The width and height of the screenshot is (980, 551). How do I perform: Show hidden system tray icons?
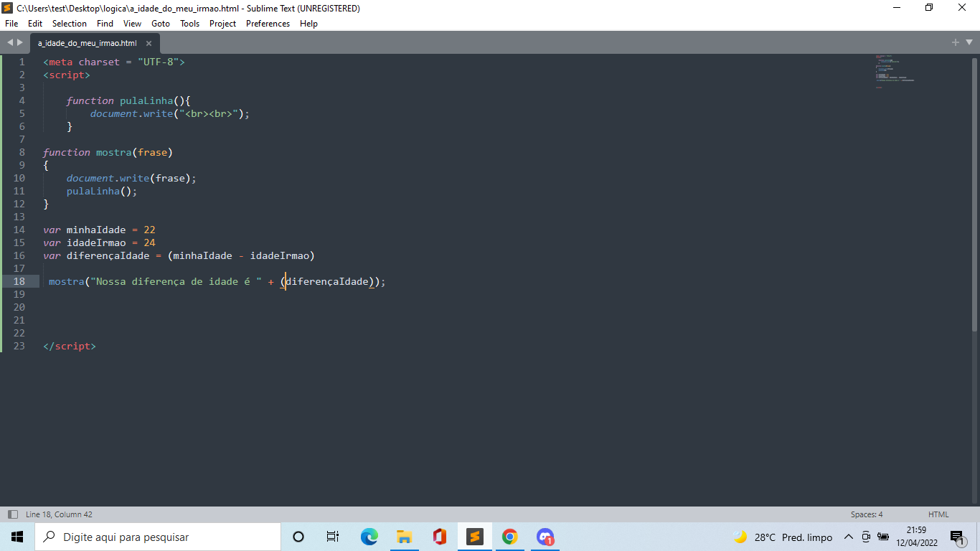pos(848,537)
